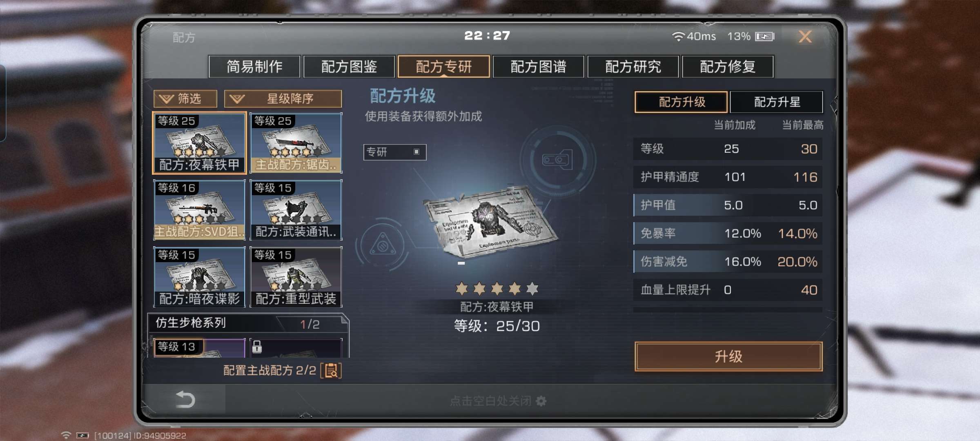This screenshot has width=980, height=441.
Task: Click the 升级 upgrade button
Action: tap(728, 356)
